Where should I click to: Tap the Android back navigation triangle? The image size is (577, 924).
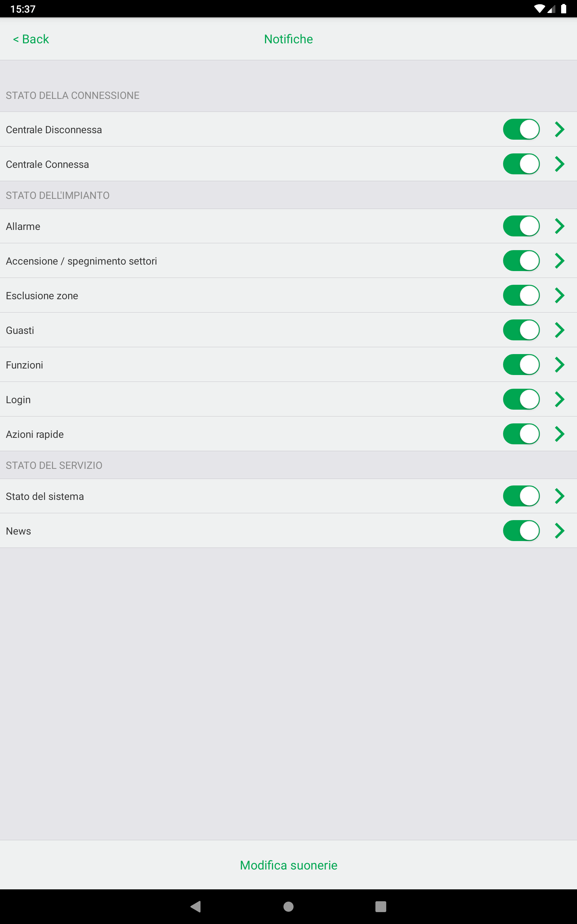[x=196, y=906]
